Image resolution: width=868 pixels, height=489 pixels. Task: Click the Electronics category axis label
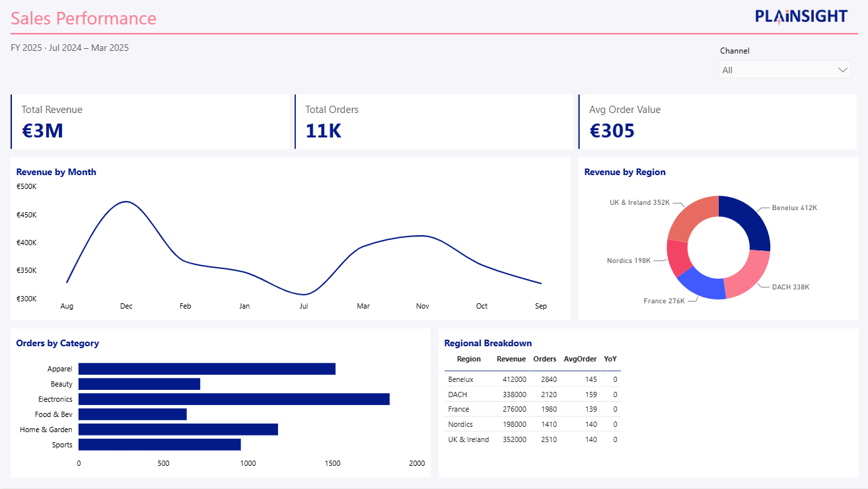55,399
